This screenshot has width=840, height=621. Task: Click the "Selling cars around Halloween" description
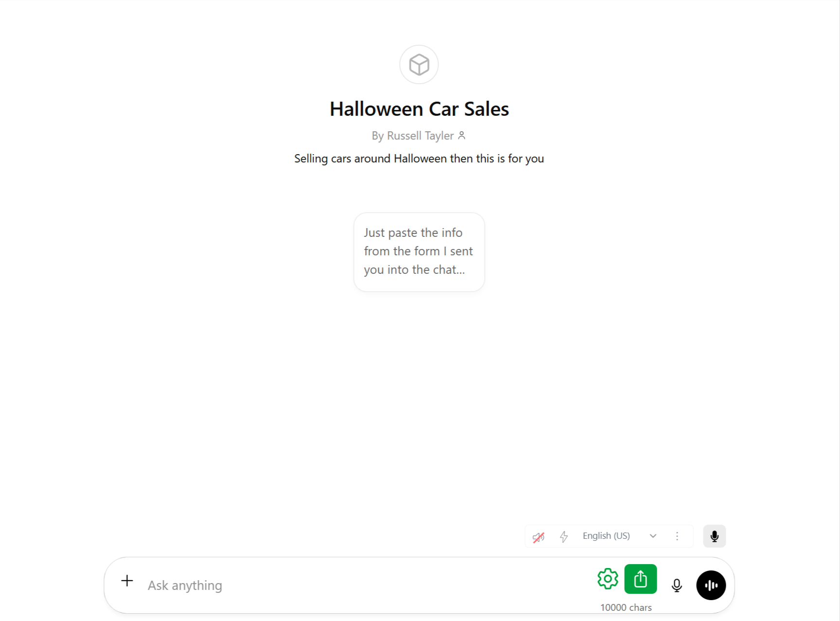point(419,159)
